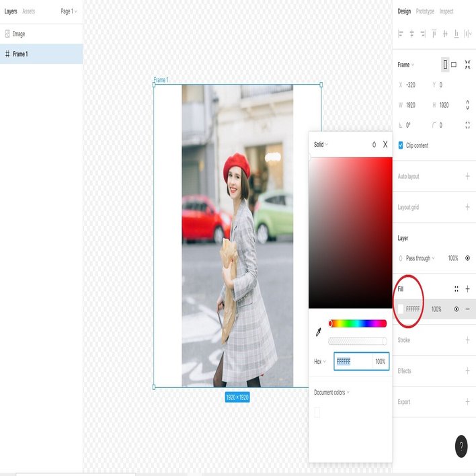Click the Image layer thumbnail icon
Image resolution: width=476 pixels, height=476 pixels.
point(7,34)
